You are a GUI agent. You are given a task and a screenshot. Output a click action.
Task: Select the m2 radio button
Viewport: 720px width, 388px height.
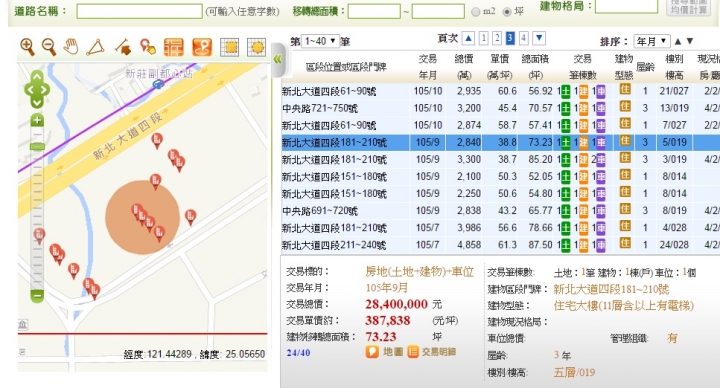click(476, 12)
